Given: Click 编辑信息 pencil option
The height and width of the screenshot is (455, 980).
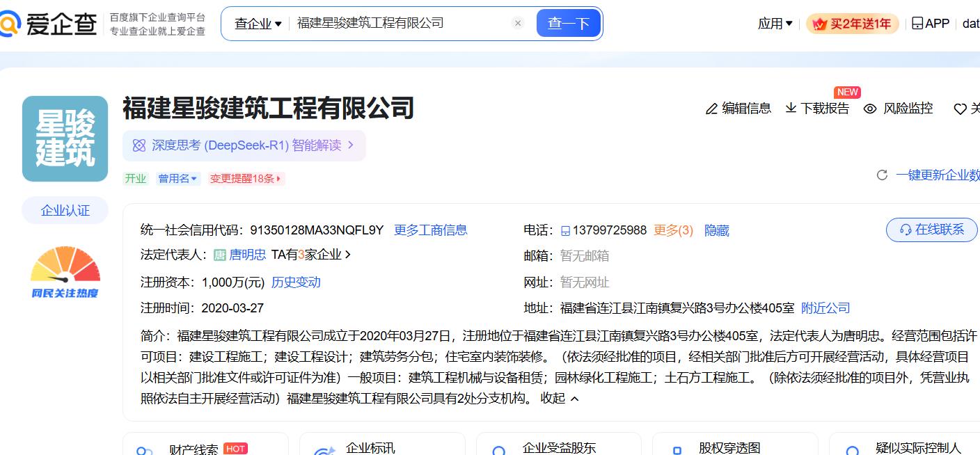Looking at the screenshot, I should coord(738,109).
